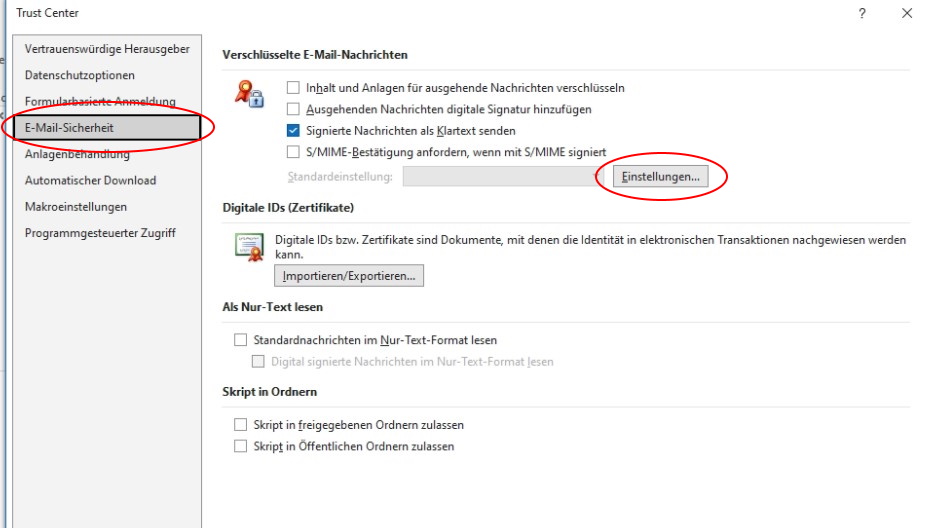Uncheck 'Signierte Nachrichten als Klartext senden'
This screenshot has height=528, width=928.
[x=293, y=131]
